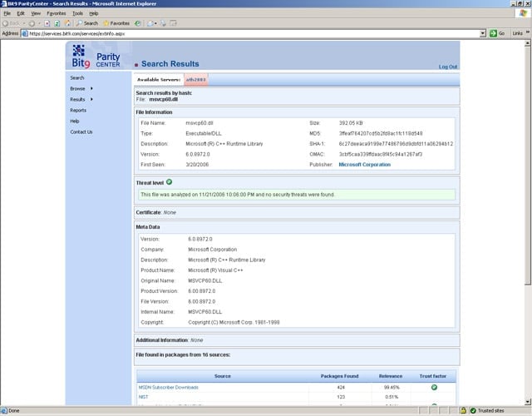
Task: Click the Log Out link
Action: 448,67
